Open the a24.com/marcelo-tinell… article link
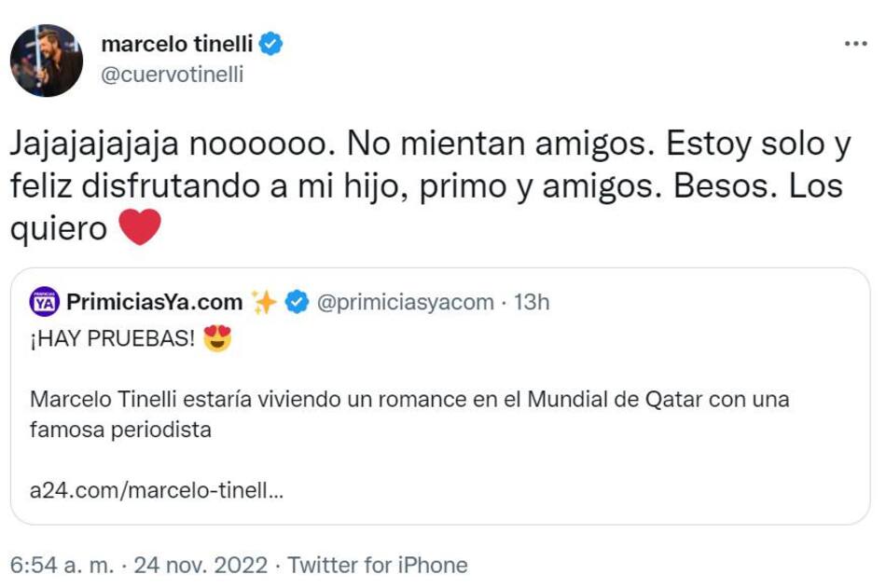886x588 pixels. (x=157, y=490)
